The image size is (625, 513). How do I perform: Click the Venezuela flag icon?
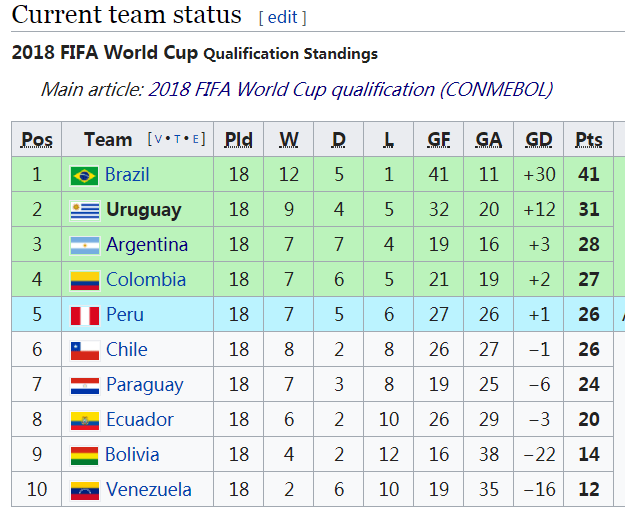pyautogui.click(x=84, y=491)
